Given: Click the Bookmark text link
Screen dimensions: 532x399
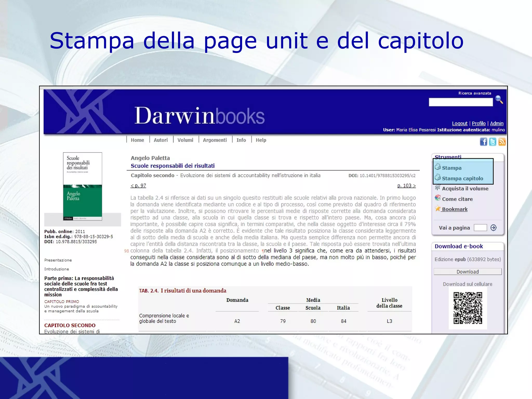Looking at the screenshot, I should pyautogui.click(x=455, y=209).
